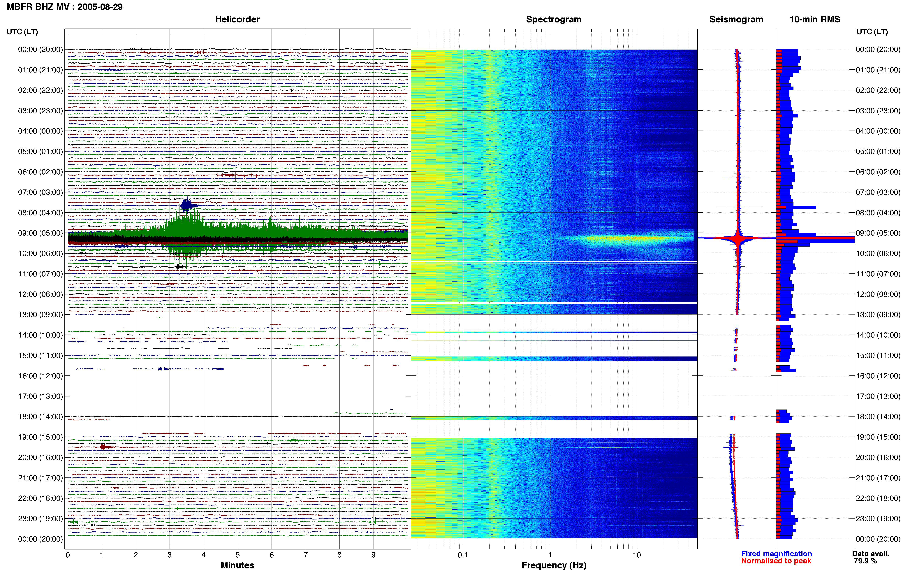Image resolution: width=924 pixels, height=578 pixels.
Task: Click the '10' frequency tick label
Action: 637,555
